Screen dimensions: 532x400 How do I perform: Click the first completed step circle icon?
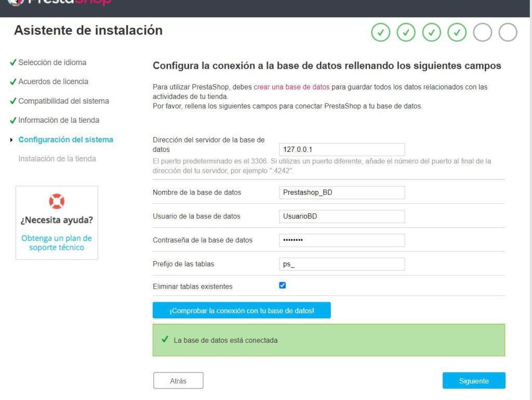point(380,32)
